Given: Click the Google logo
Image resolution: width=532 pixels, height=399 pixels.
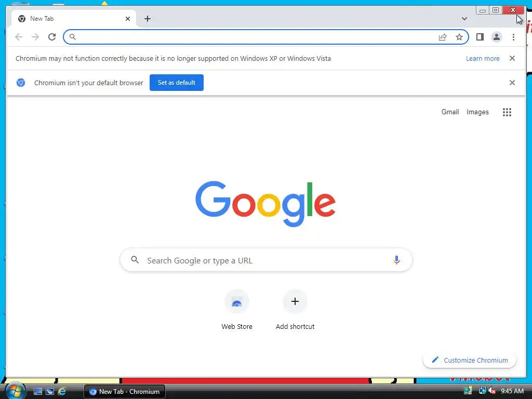Looking at the screenshot, I should [265, 204].
